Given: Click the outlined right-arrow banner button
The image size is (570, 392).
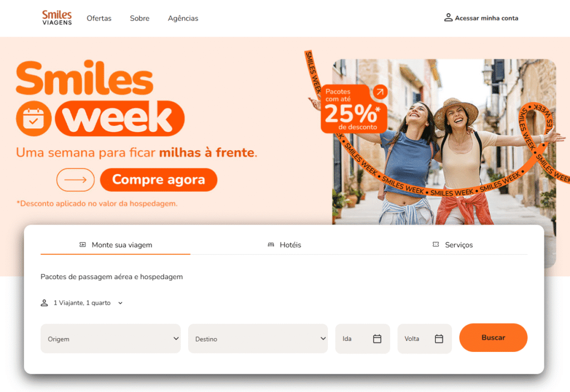Looking at the screenshot, I should (75, 180).
